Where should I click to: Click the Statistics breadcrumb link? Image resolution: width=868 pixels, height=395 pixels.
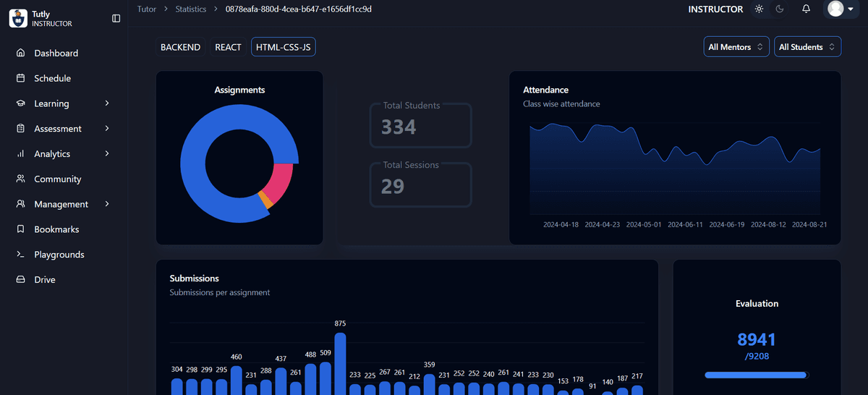click(x=191, y=9)
